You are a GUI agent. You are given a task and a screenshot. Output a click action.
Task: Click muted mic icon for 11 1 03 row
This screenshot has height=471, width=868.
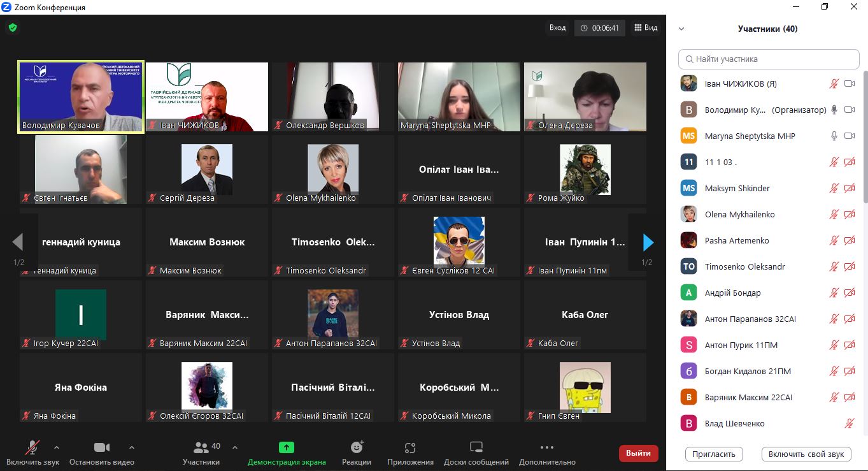[x=834, y=162]
